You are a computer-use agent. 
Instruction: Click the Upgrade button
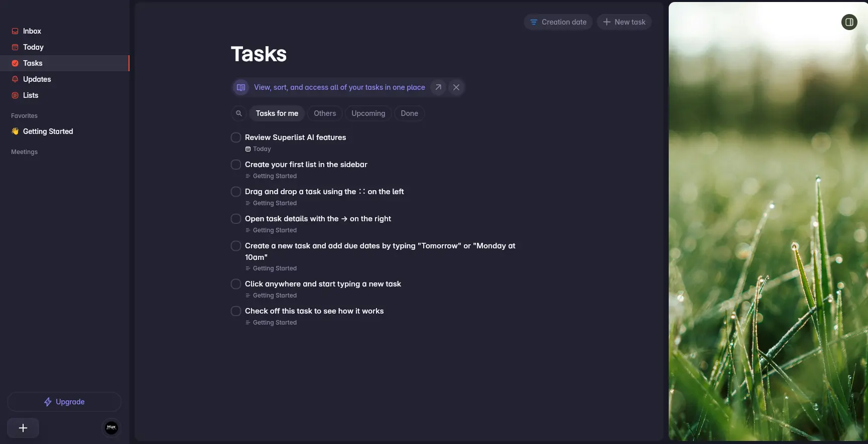click(x=64, y=402)
